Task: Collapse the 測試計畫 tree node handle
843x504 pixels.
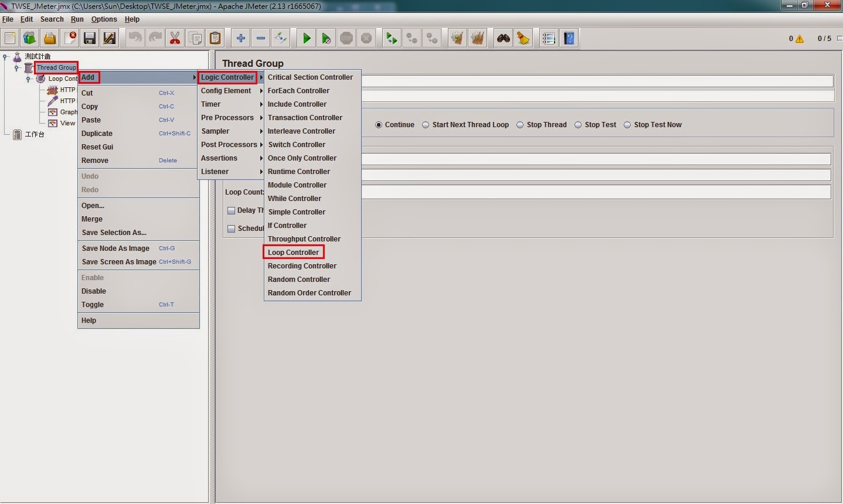Action: [6, 57]
